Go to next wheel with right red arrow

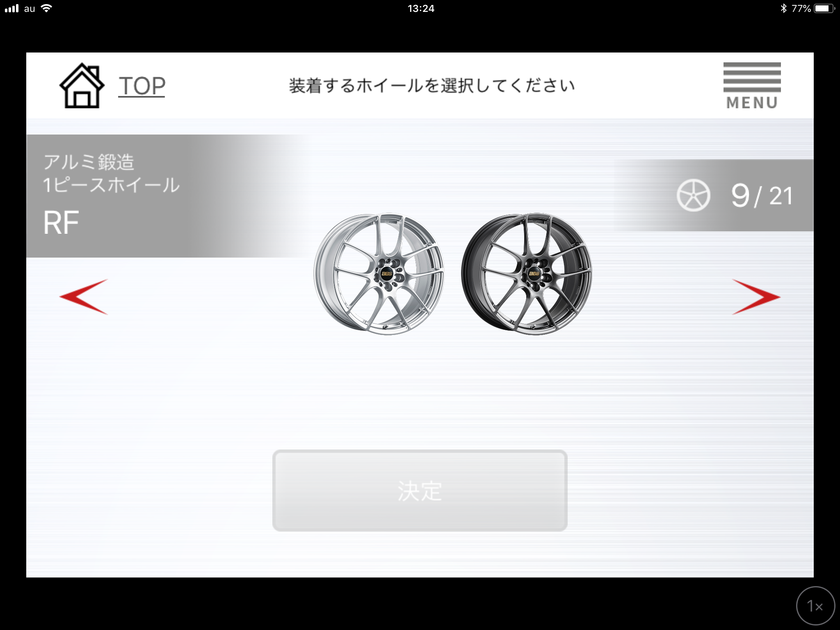[x=756, y=297]
